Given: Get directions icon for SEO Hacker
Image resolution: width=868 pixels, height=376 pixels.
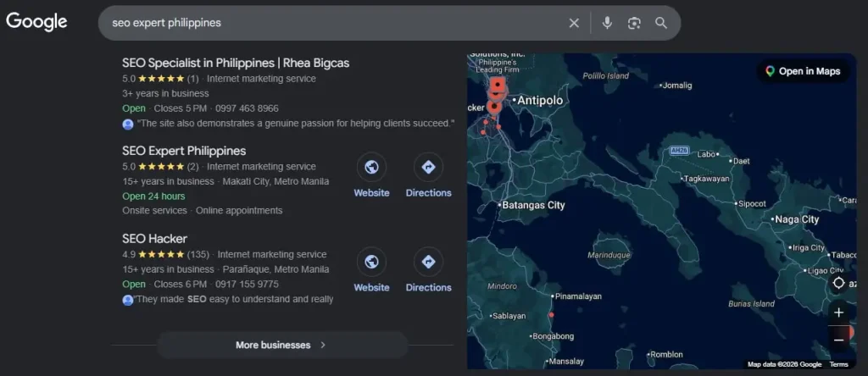Looking at the screenshot, I should 428,262.
